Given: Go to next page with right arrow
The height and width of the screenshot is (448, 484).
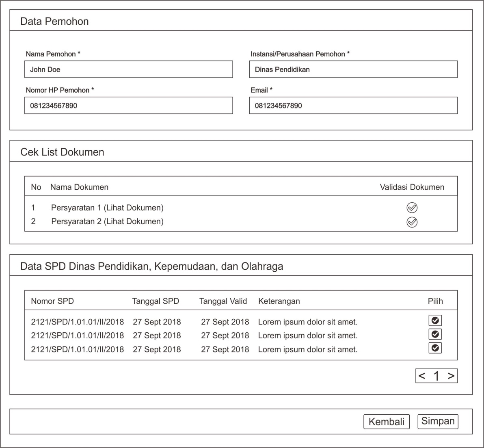Looking at the screenshot, I should click(451, 376).
